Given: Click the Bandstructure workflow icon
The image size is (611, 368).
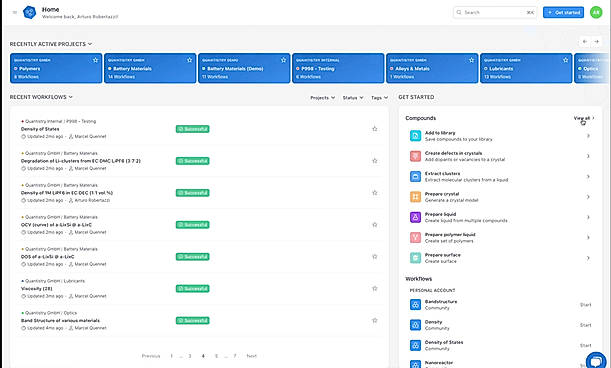Looking at the screenshot, I should (x=415, y=304).
